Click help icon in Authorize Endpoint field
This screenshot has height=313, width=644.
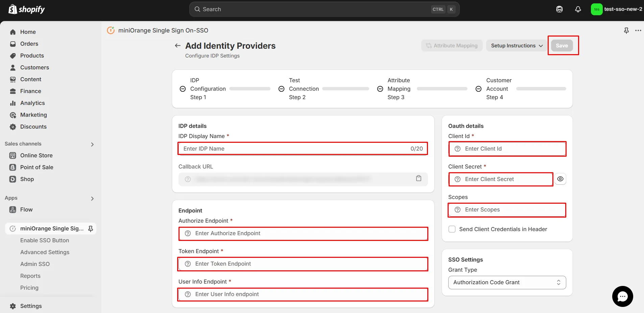[188, 233]
